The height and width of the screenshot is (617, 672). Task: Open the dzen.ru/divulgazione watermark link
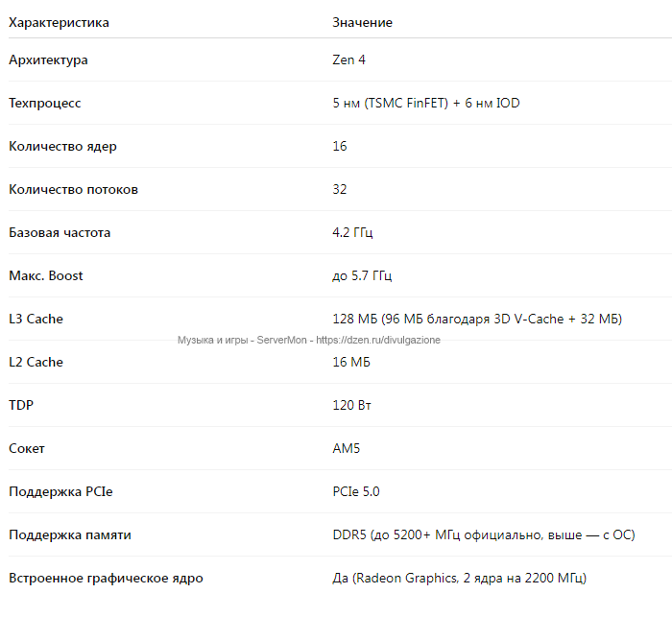coord(378,341)
